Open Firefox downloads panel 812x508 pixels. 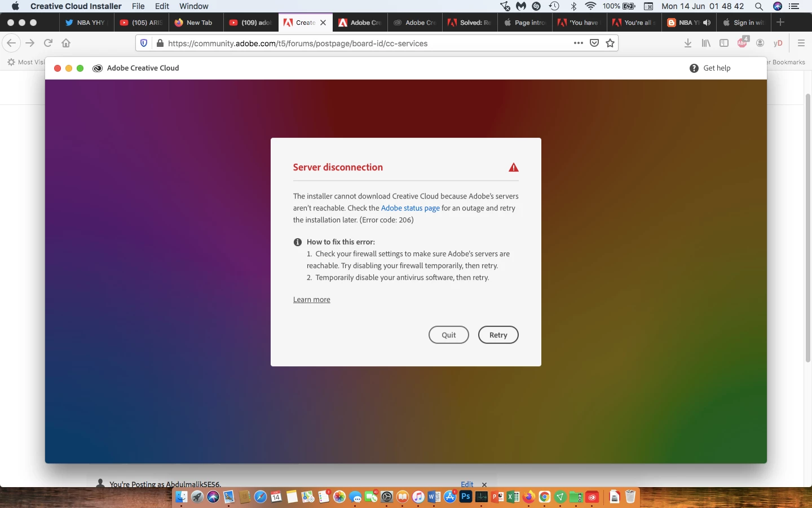tap(688, 43)
